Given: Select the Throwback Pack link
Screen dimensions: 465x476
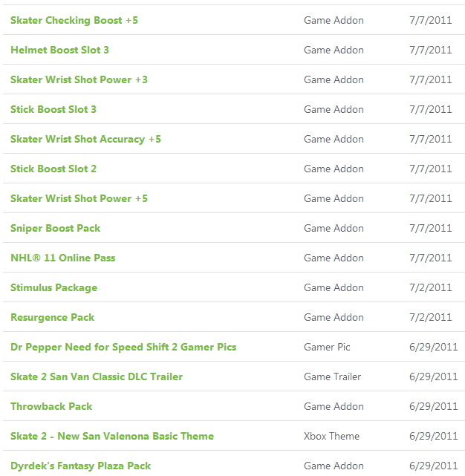Looking at the screenshot, I should pos(51,406).
